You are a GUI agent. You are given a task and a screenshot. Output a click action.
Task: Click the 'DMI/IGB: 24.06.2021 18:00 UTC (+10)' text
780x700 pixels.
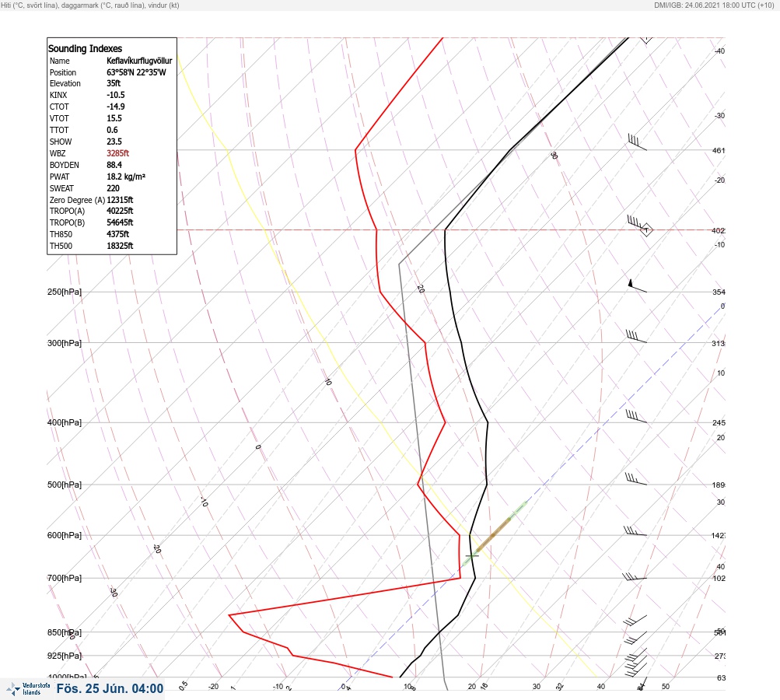point(715,5)
